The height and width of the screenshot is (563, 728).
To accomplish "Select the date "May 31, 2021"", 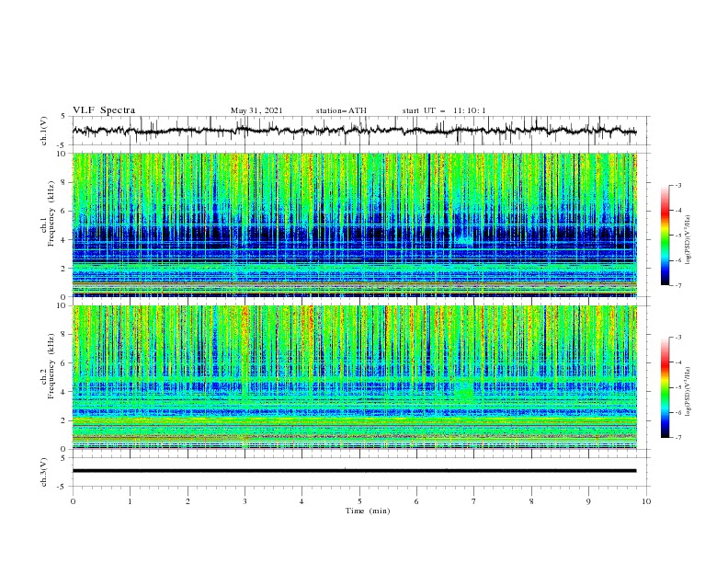I will 256,110.
